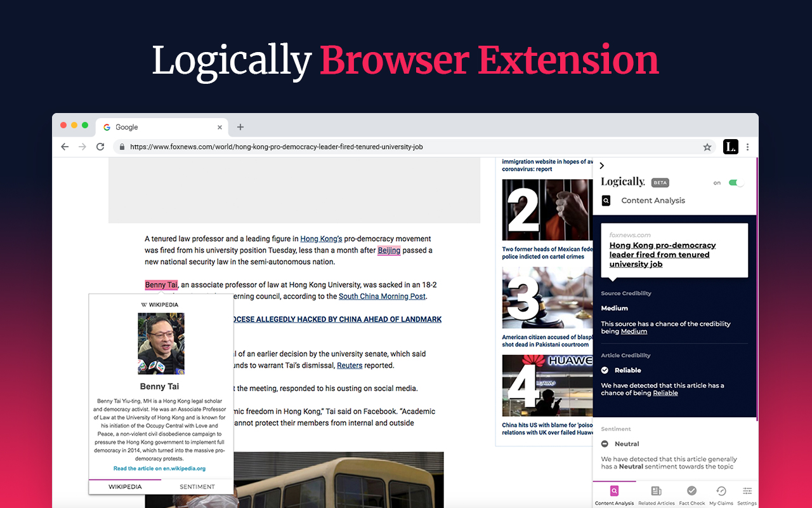This screenshot has height=508, width=812.
Task: Open trending story number 3 thumbnail
Action: pyautogui.click(x=547, y=298)
